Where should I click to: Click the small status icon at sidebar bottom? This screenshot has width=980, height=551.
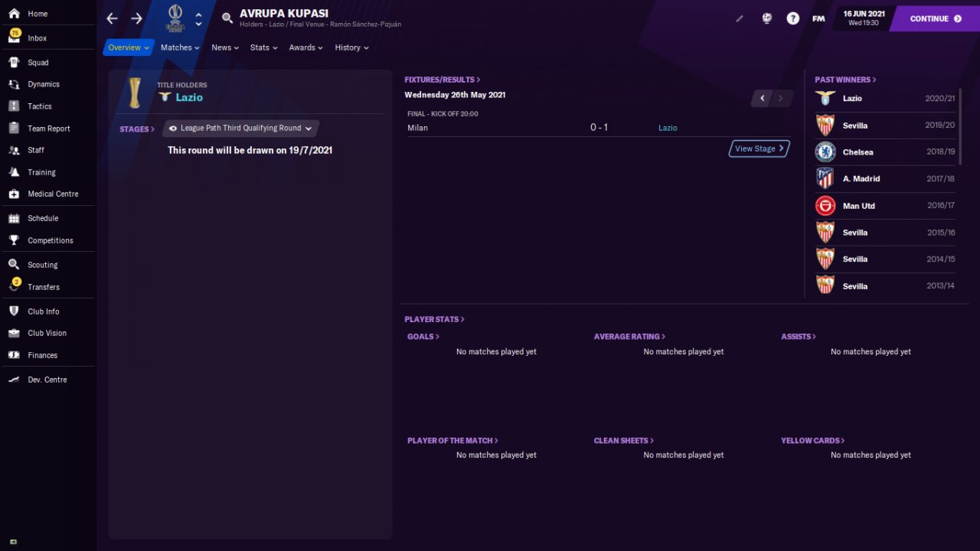[x=13, y=542]
